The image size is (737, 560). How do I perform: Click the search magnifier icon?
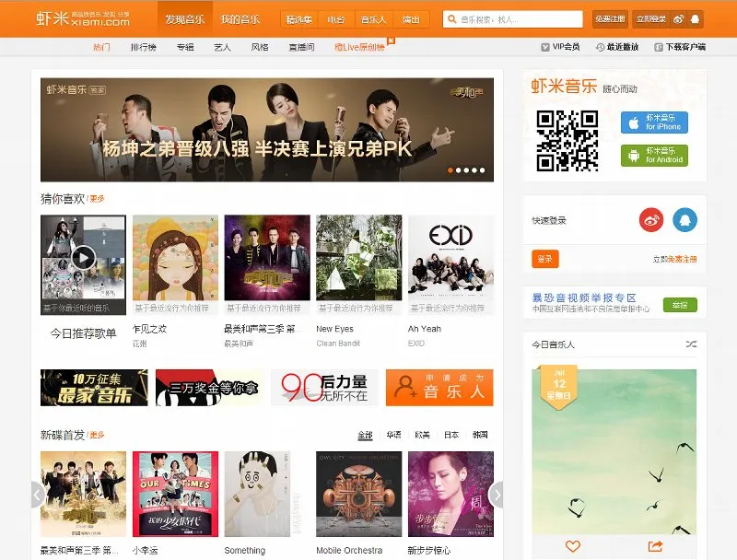point(451,19)
